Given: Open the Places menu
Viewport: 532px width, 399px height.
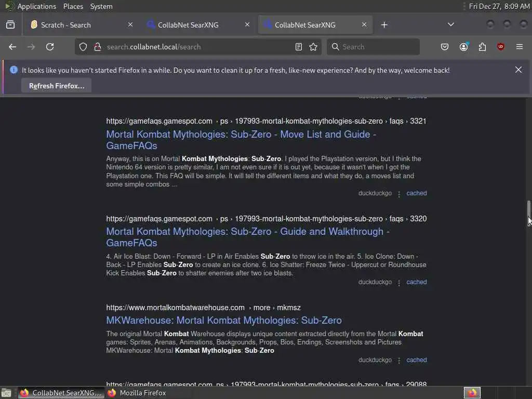Looking at the screenshot, I should (x=73, y=6).
